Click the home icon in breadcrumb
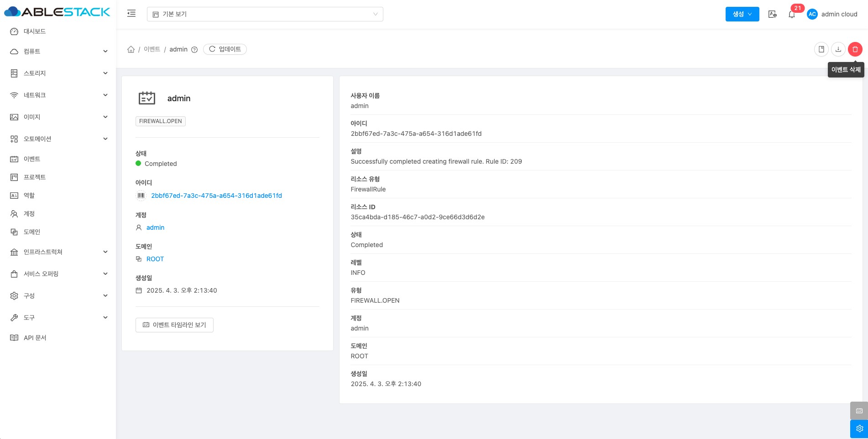 [x=131, y=49]
